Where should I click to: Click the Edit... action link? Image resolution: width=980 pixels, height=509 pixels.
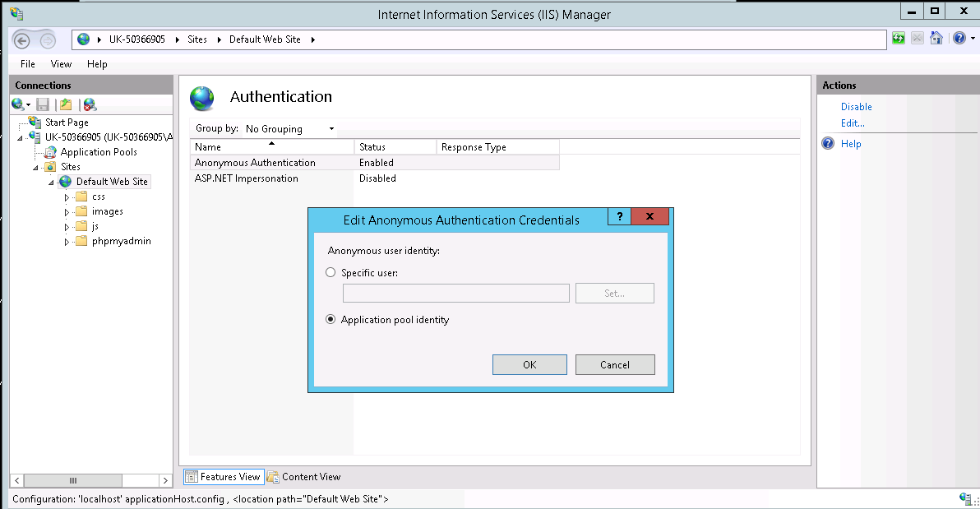tap(853, 123)
